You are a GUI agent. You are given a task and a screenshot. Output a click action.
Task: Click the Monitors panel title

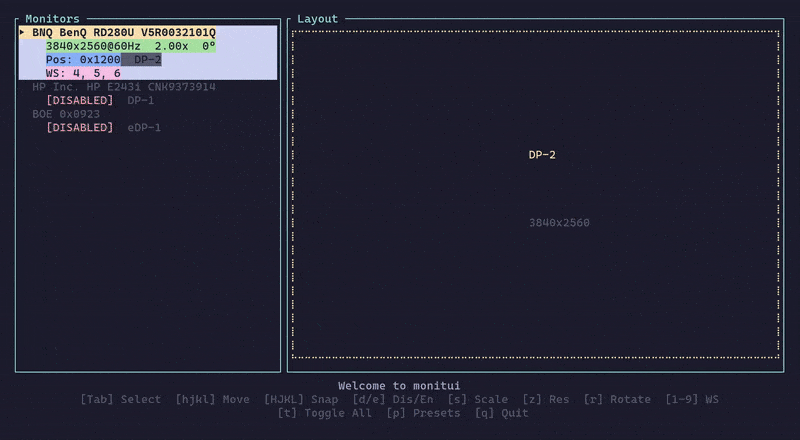pos(53,18)
